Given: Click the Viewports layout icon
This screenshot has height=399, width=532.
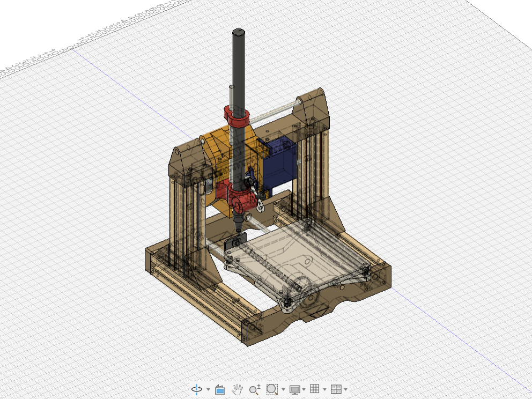Looking at the screenshot, I should 336,389.
